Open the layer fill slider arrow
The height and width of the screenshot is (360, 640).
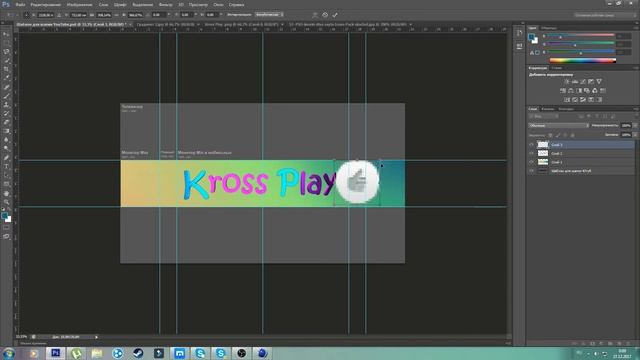click(x=635, y=135)
